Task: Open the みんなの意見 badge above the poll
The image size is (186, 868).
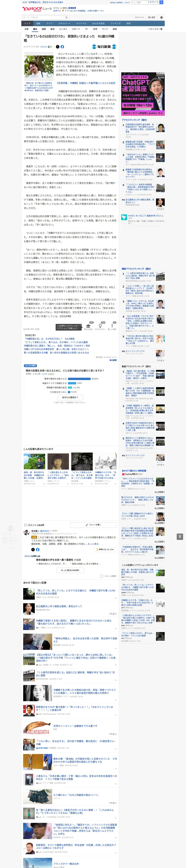Action: tap(30, 366)
